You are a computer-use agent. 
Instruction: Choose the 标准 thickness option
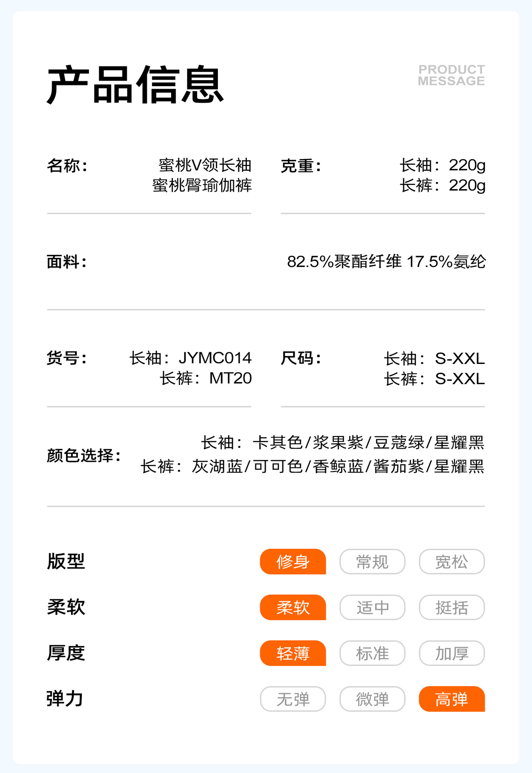(372, 653)
